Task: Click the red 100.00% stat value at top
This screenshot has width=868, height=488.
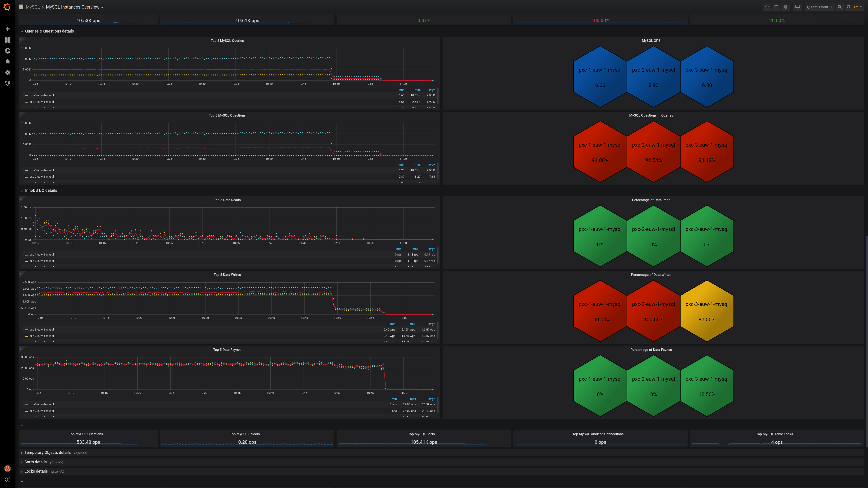Action: tap(600, 21)
